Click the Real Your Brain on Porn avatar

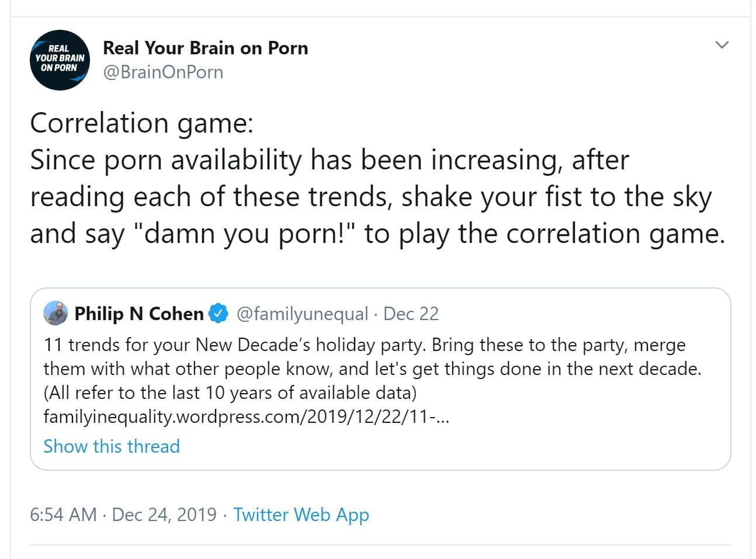click(60, 60)
